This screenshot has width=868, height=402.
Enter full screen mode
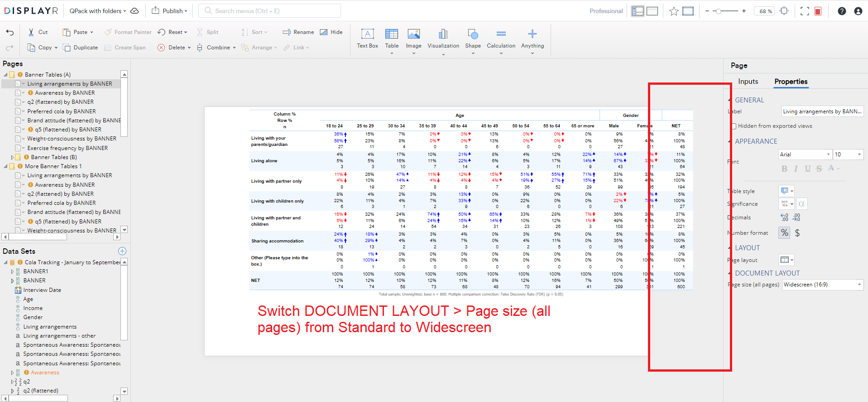click(x=805, y=11)
